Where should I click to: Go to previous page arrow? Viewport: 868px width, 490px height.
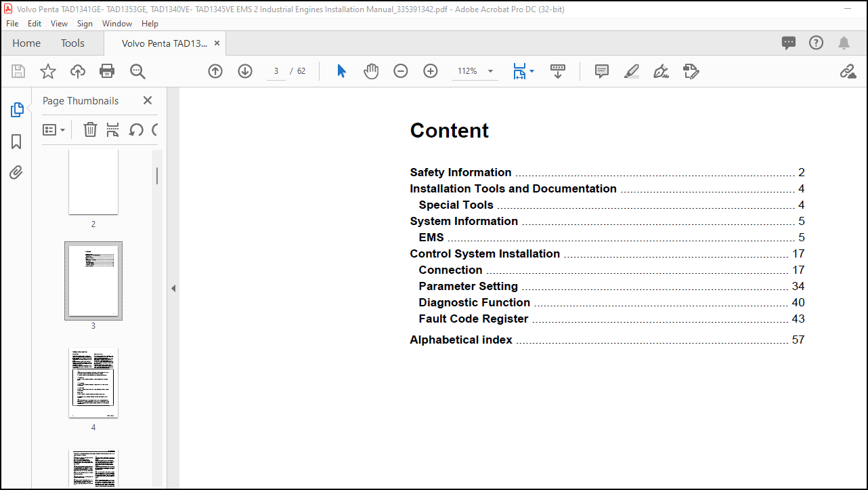pos(215,71)
